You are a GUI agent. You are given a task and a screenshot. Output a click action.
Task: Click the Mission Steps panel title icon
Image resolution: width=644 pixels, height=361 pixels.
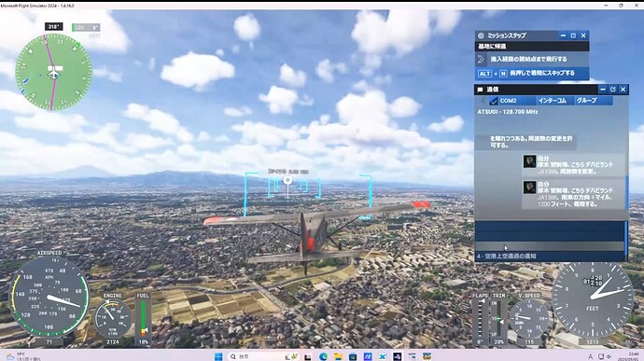click(481, 35)
